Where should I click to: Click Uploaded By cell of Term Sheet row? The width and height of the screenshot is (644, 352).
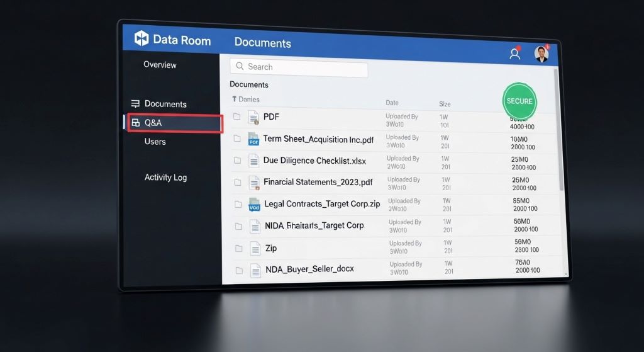click(402, 141)
